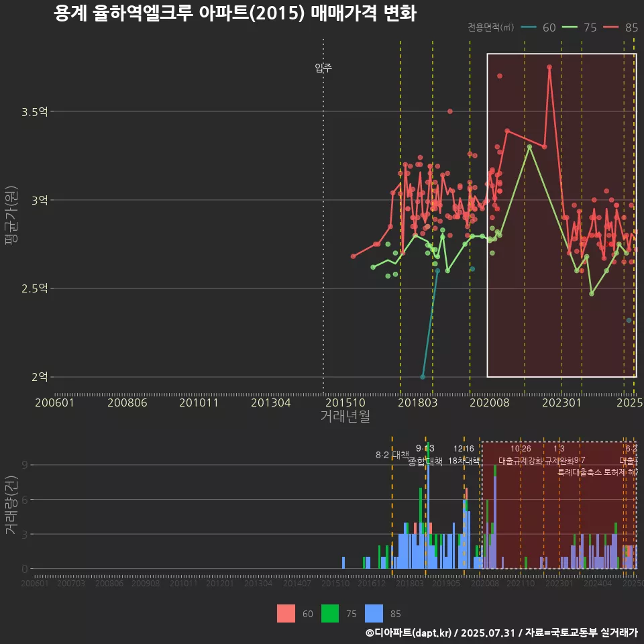The height and width of the screenshot is (644, 644).
Task: Click 201407 on the volume chart x-axis
Action: pos(297,583)
